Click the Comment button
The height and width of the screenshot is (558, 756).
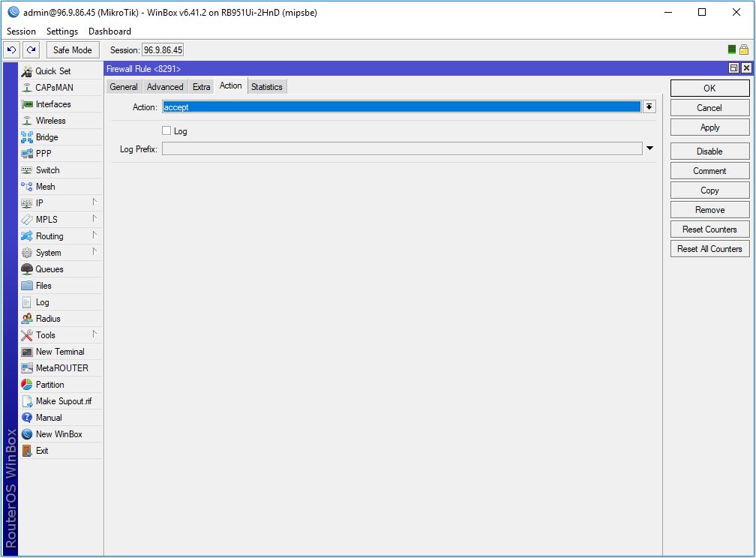pyautogui.click(x=709, y=171)
